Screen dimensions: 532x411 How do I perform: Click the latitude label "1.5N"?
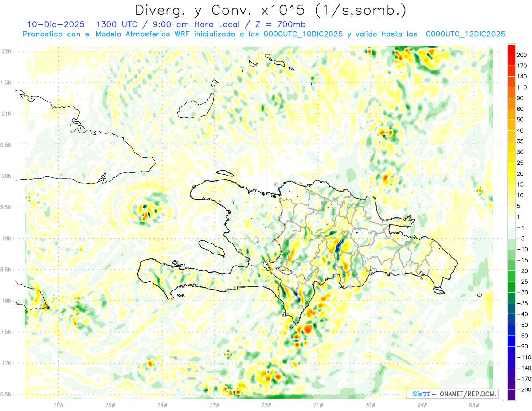point(7,82)
